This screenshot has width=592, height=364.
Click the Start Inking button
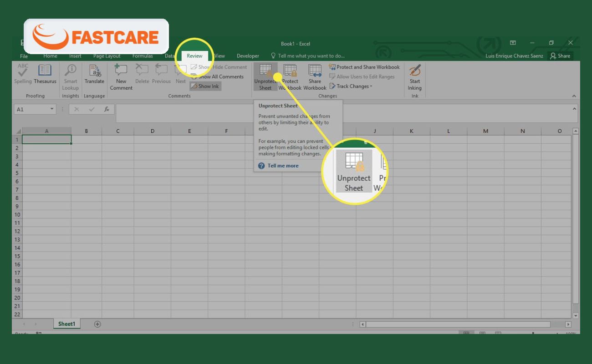pos(414,77)
